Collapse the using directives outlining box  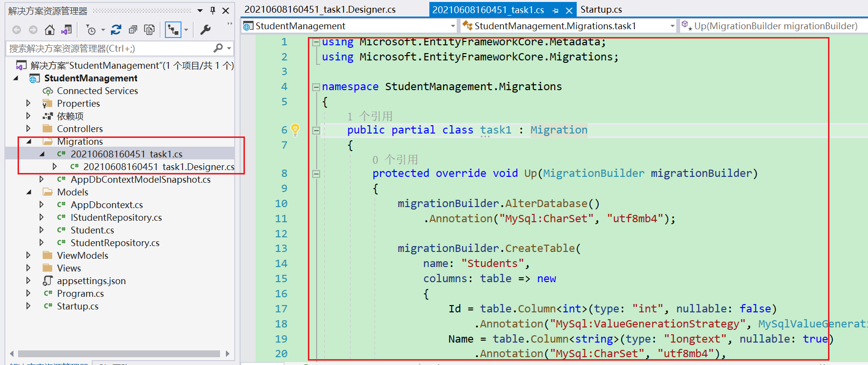[x=316, y=42]
